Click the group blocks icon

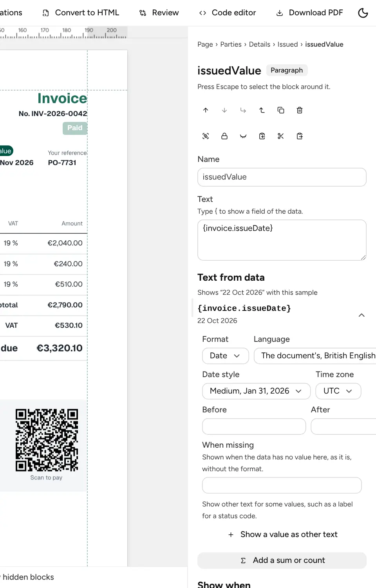tap(206, 136)
